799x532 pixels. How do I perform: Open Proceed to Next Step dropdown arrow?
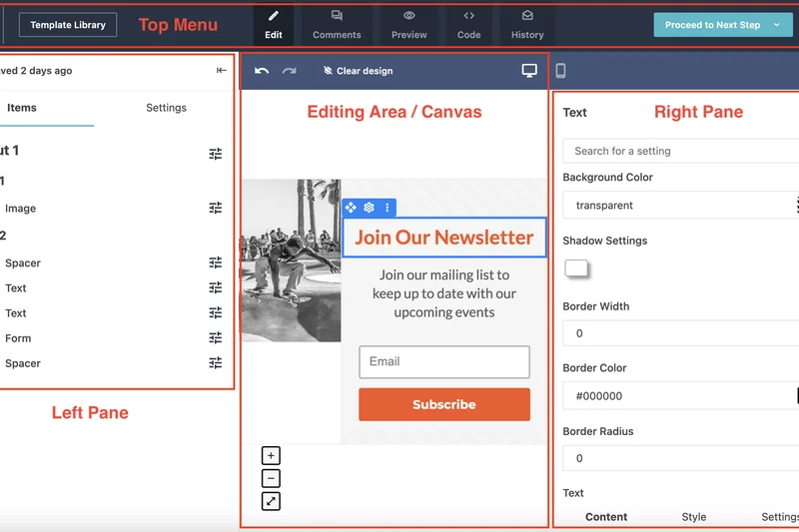[x=777, y=25]
